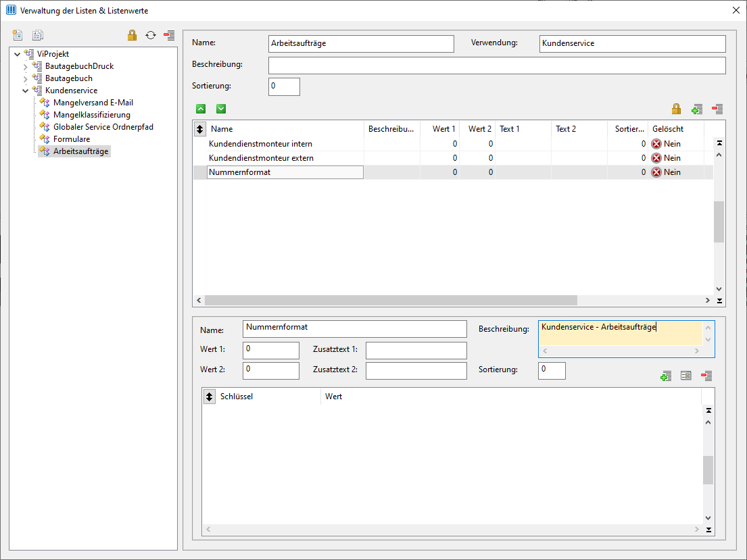Click the Zusatztext 1 input field
The image size is (747, 560).
point(416,350)
